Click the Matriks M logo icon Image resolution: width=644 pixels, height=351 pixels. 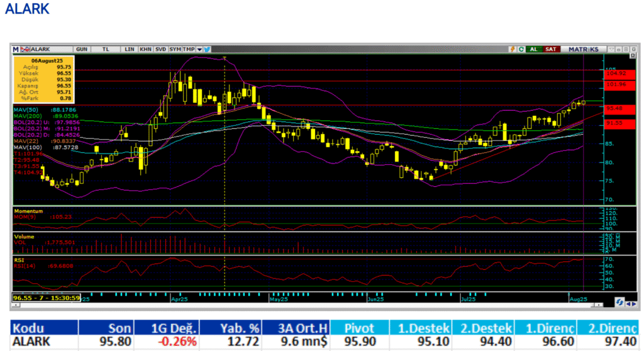coord(16,49)
